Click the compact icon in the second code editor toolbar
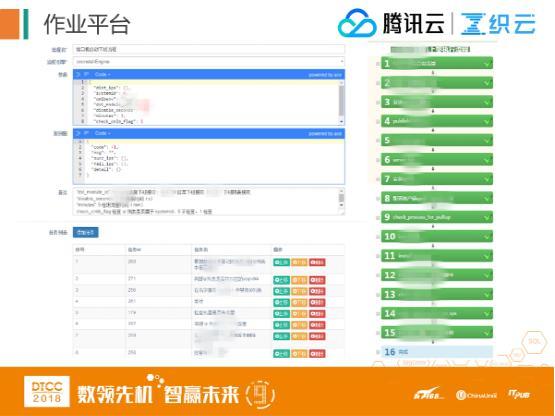 click(86, 133)
